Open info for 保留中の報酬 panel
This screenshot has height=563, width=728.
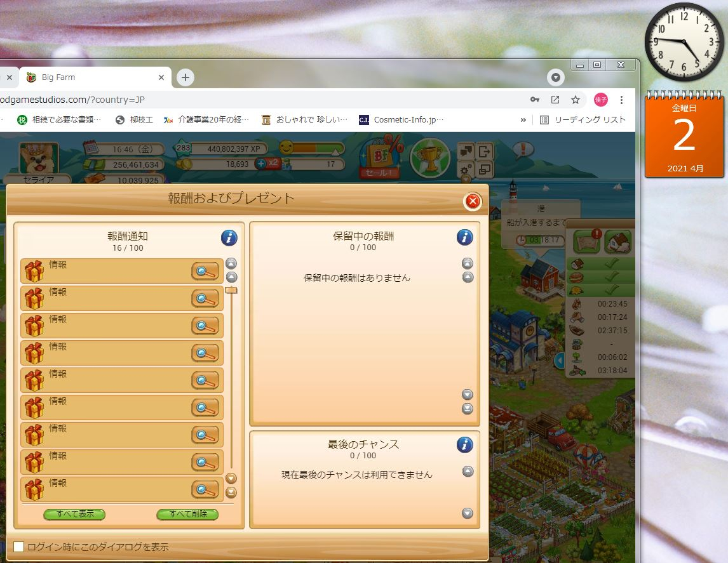pyautogui.click(x=465, y=237)
